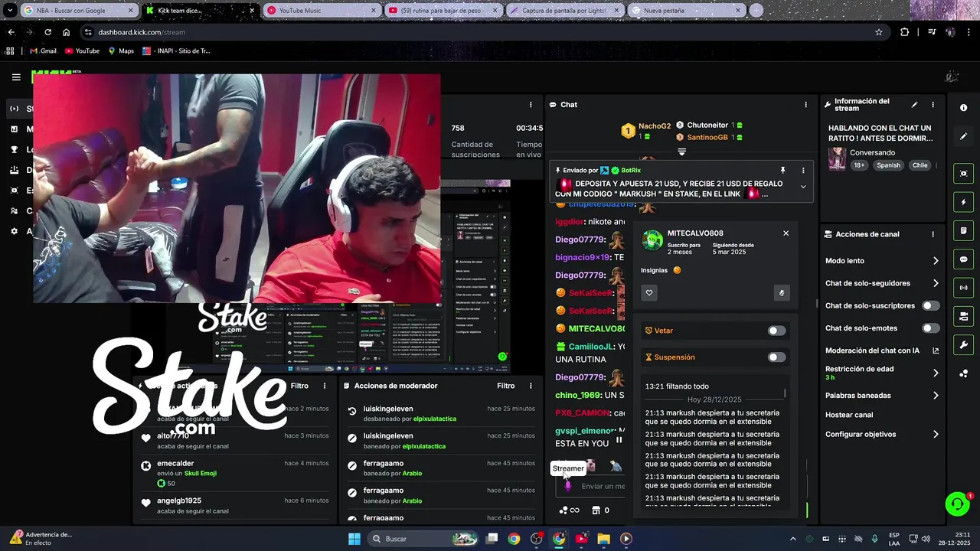This screenshot has height=551, width=980.
Task: Switch to rutina para bajar de peso tab
Action: click(x=443, y=11)
